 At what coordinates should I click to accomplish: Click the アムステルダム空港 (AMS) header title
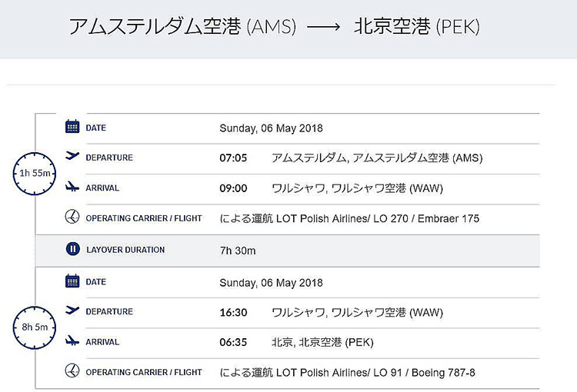182,26
